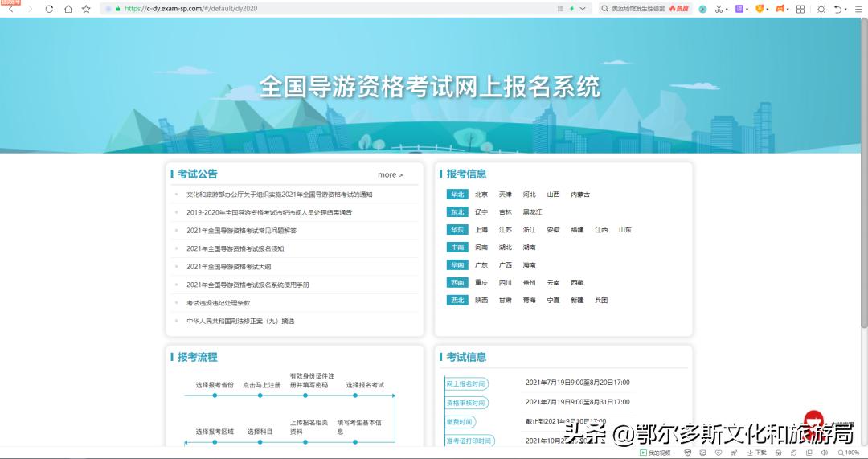Open the orange shield extension icon
The height and width of the screenshot is (459, 868).
759,9
